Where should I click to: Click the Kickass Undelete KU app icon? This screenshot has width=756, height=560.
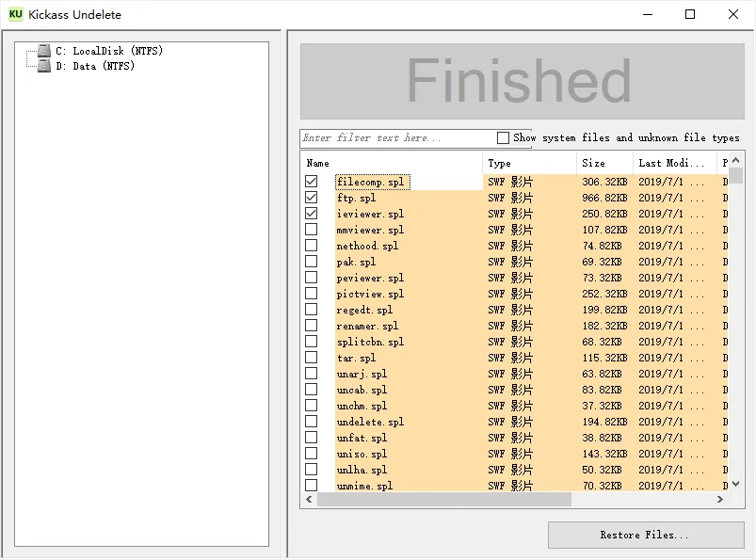click(x=15, y=14)
